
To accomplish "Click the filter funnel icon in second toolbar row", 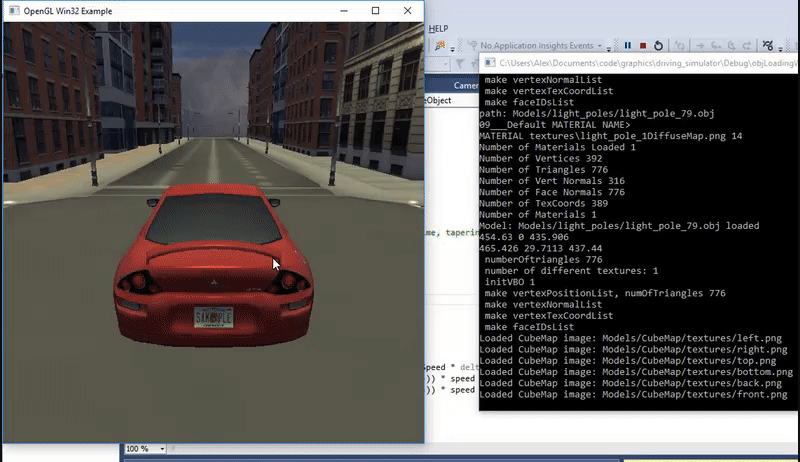I will (x=460, y=64).
